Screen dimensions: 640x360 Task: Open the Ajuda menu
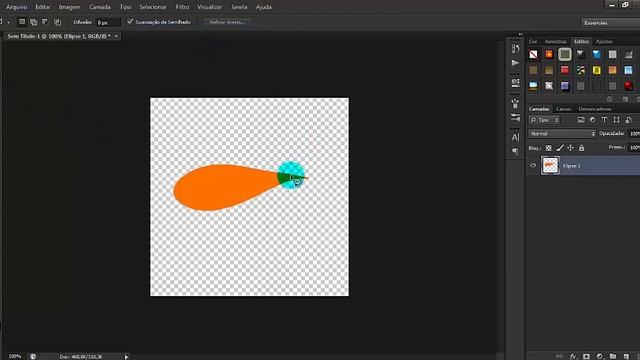point(264,7)
